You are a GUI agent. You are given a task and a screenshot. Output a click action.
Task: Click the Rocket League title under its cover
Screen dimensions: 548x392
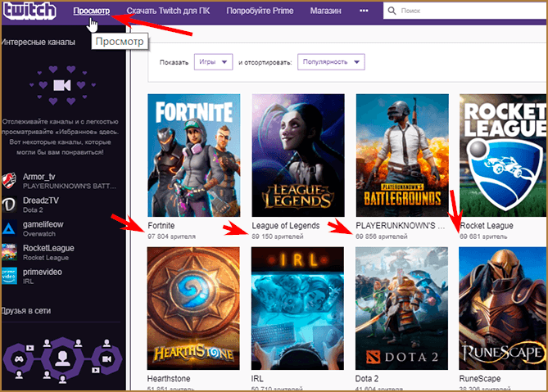(x=487, y=226)
